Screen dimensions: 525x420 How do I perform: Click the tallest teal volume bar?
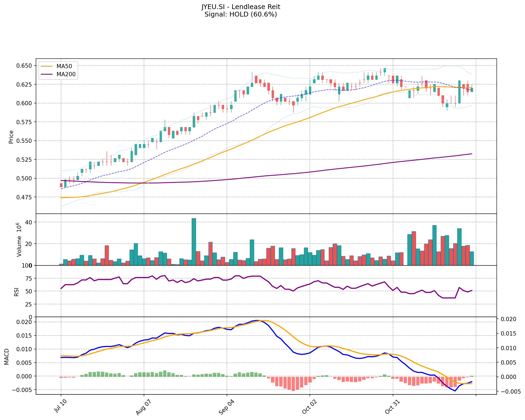(194, 241)
